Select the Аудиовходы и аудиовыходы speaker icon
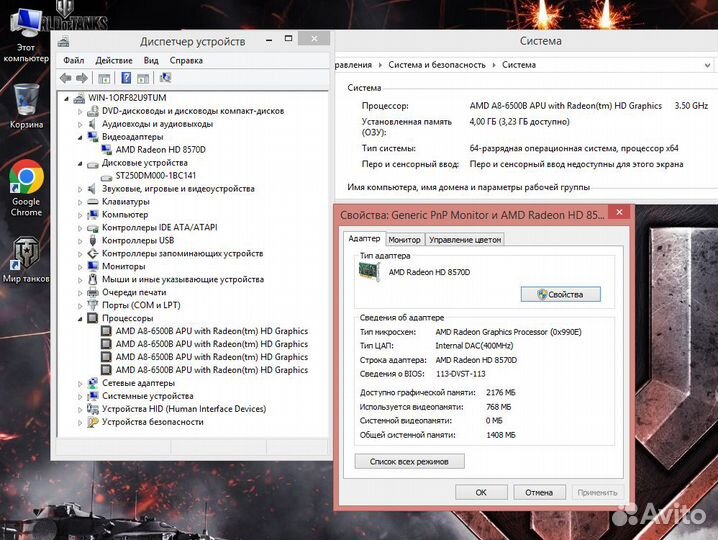718x540 pixels. pos(92,124)
